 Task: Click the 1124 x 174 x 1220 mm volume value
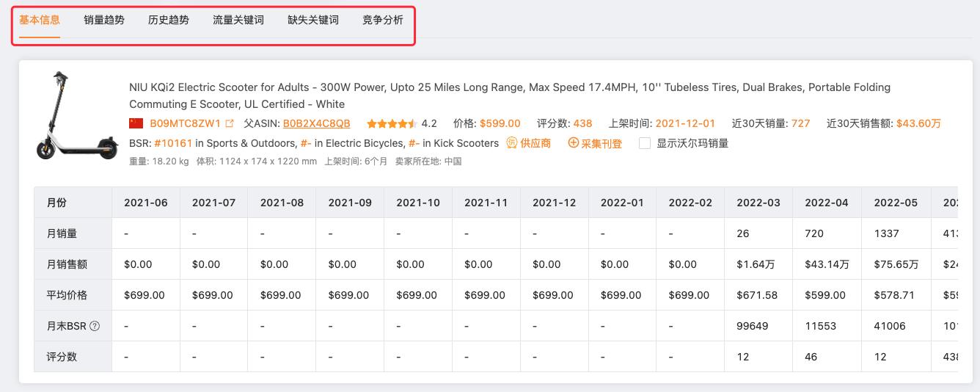click(267, 161)
